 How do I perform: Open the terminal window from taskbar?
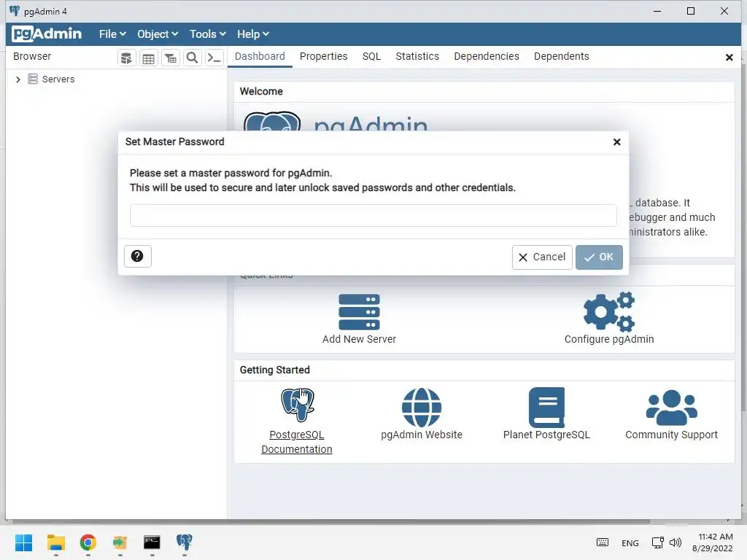point(152,542)
